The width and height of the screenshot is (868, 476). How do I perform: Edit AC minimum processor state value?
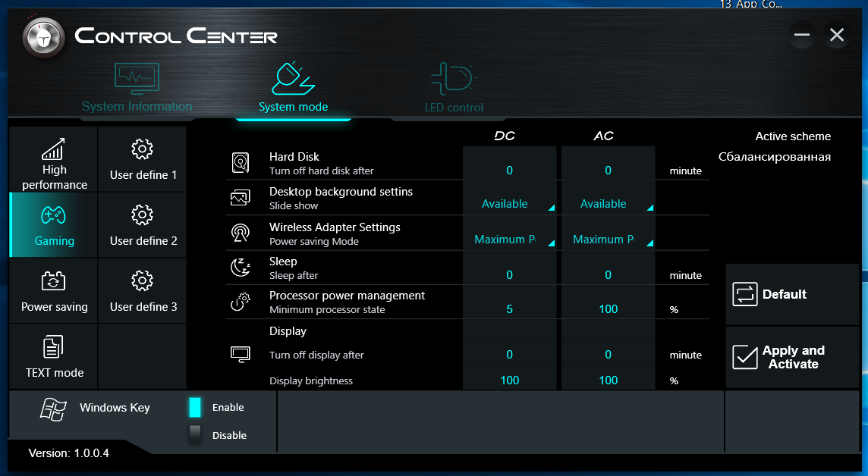coord(608,309)
